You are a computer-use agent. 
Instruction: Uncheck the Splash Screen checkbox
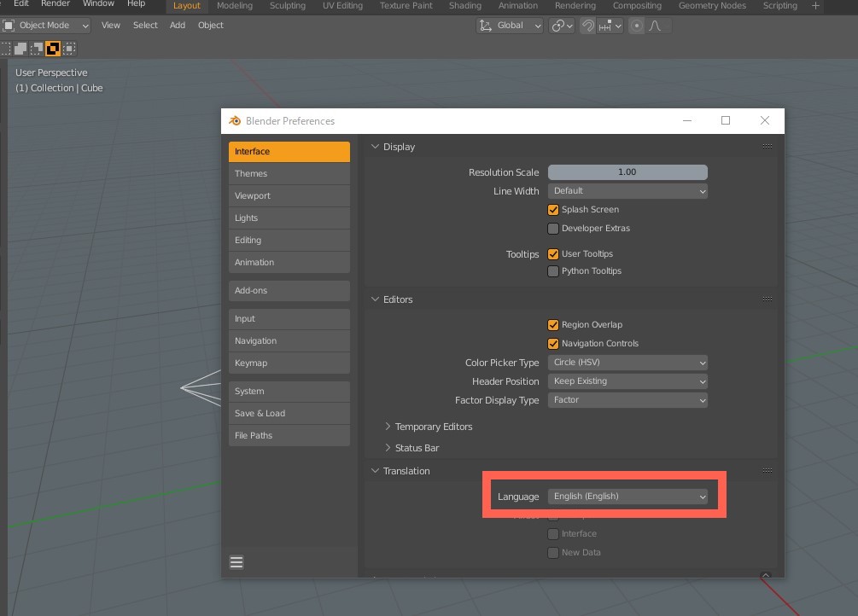[x=553, y=210]
